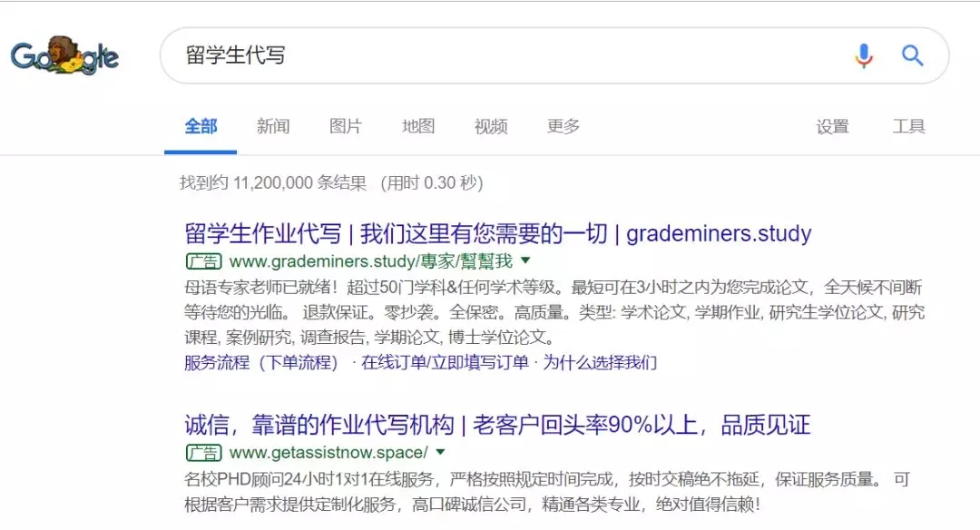Switch to the 地图 (Maps) tab
Screen dimensions: 980x530
pos(416,127)
